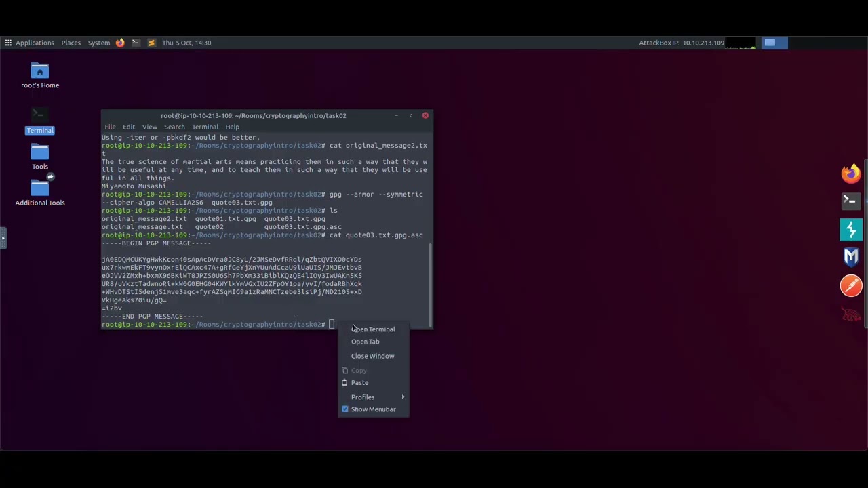868x488 pixels.
Task: Click the terminal vertical scrollbar
Action: click(x=431, y=285)
